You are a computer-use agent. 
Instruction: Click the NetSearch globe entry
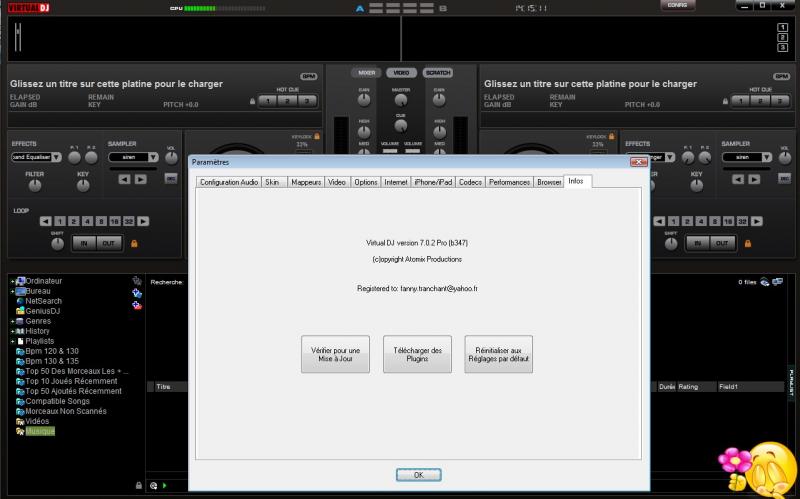(43, 300)
